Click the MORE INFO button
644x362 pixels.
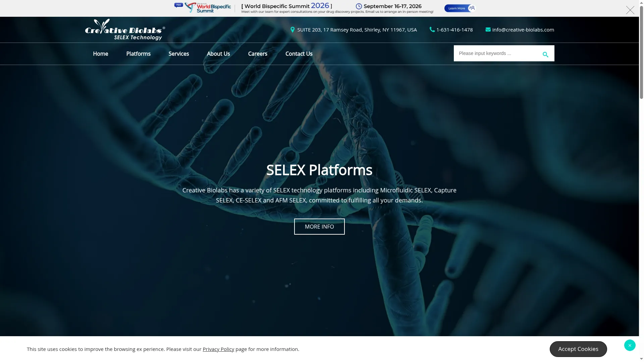319,227
